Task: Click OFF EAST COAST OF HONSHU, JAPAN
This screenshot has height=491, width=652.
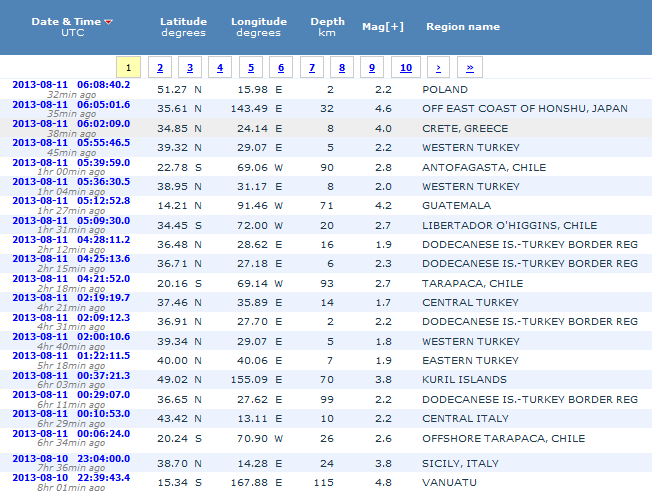Action: pos(525,109)
